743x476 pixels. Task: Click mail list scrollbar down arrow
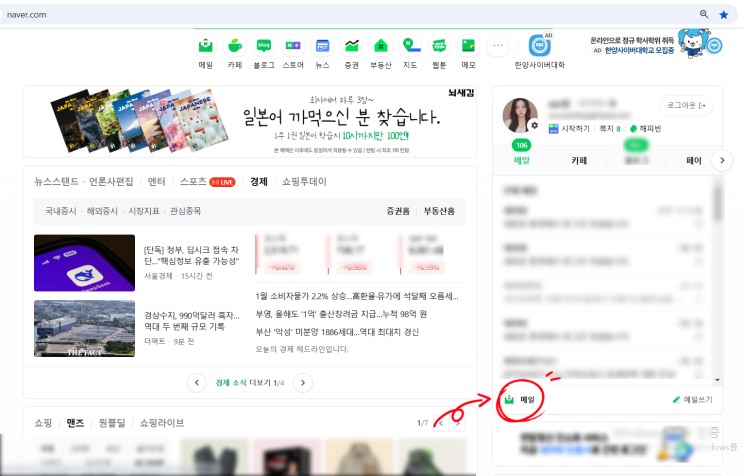point(717,380)
